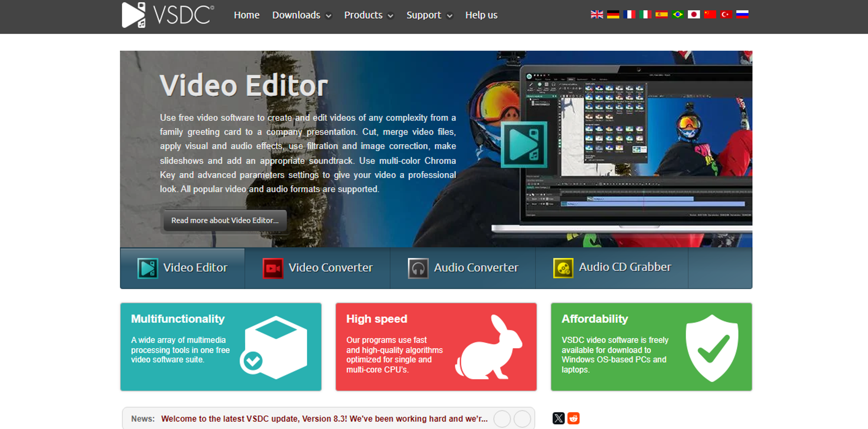Open the X (Twitter) social icon
Screen dimensions: 868x429
pos(559,418)
